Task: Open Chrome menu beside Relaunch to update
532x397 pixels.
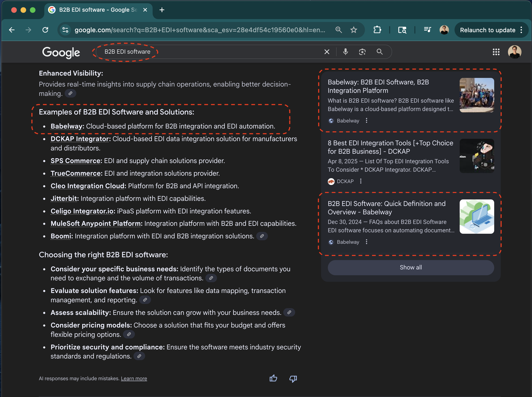Action: [x=521, y=30]
